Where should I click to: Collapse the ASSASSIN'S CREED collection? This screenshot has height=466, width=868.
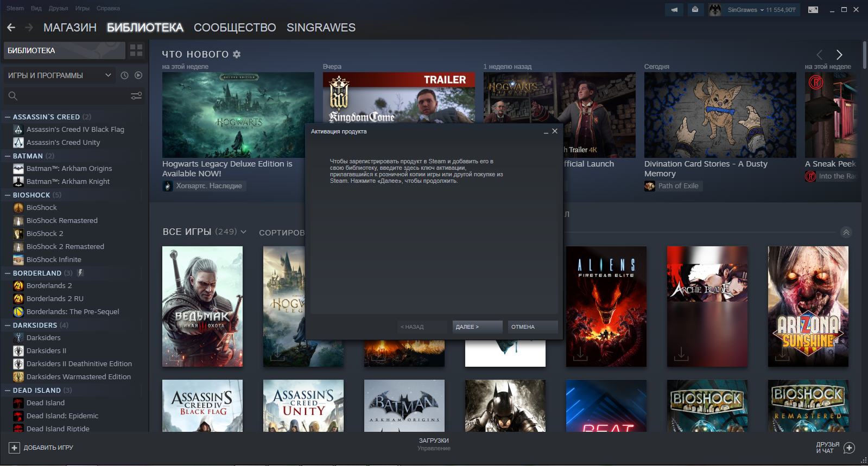pos(8,117)
